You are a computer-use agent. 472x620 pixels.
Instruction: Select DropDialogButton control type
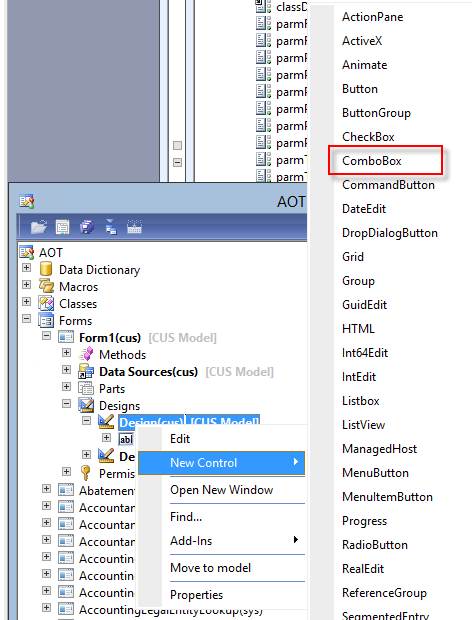point(390,233)
